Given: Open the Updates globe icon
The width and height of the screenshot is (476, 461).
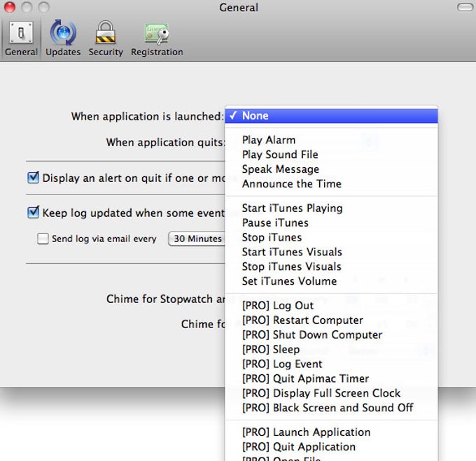Looking at the screenshot, I should click(x=63, y=32).
